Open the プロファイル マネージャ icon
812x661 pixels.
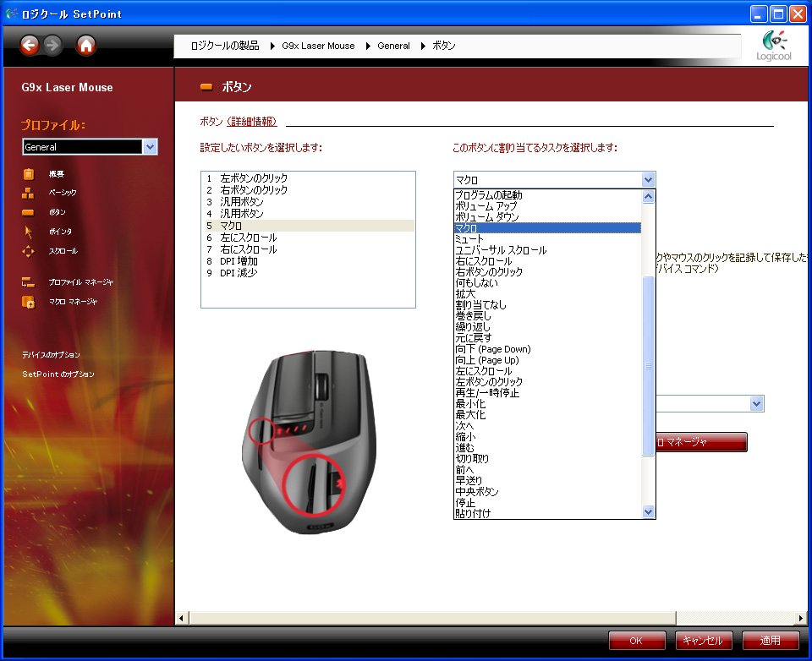29,282
